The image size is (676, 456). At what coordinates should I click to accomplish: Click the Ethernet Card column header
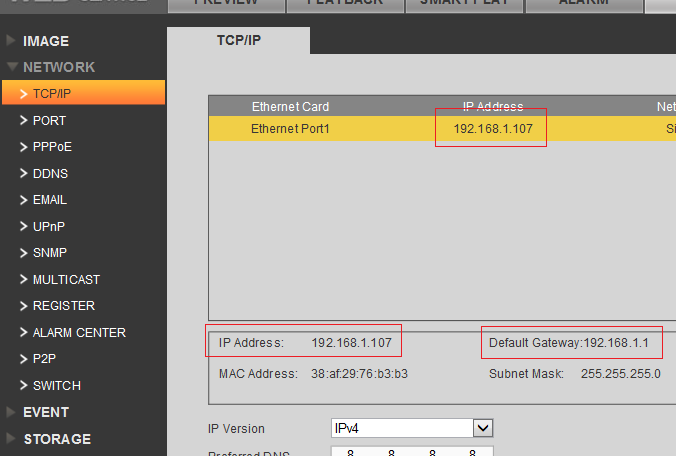point(290,106)
